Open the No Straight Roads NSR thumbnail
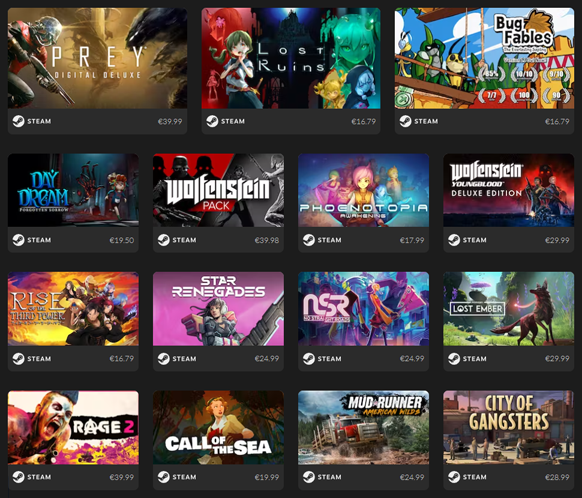Image resolution: width=582 pixels, height=498 pixels. (363, 309)
